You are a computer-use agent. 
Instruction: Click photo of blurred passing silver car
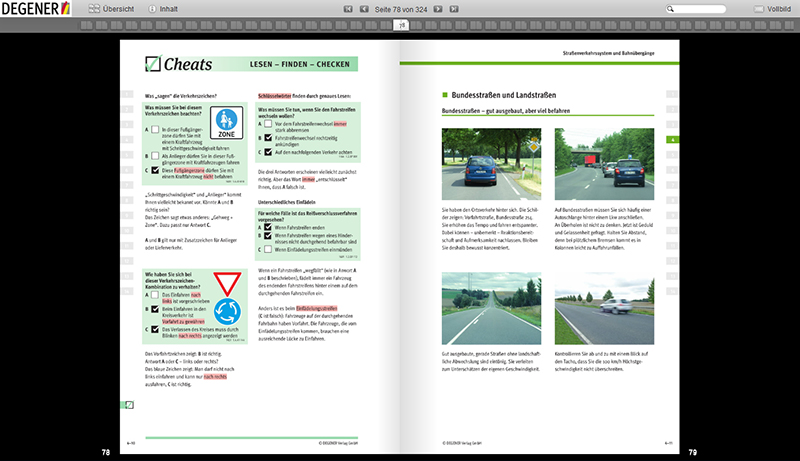coord(604,308)
